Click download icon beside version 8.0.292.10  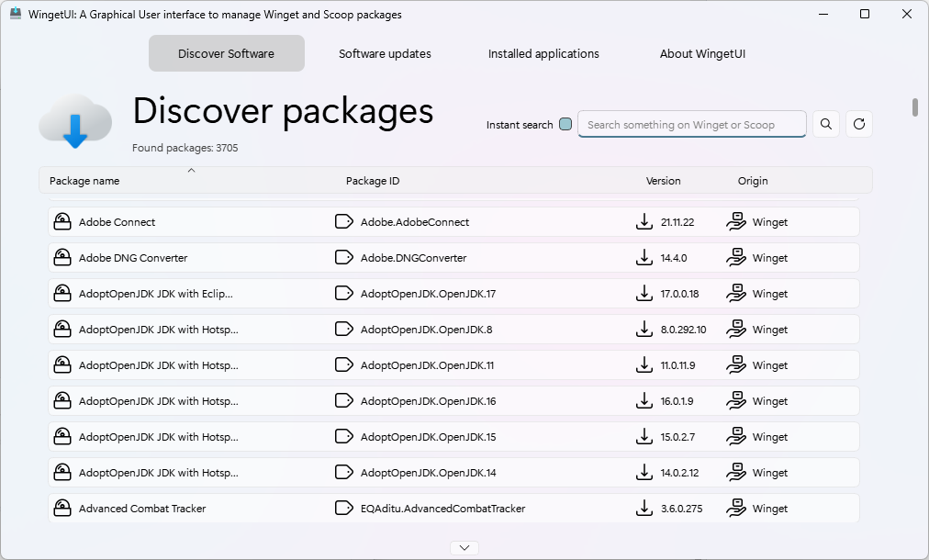click(644, 330)
